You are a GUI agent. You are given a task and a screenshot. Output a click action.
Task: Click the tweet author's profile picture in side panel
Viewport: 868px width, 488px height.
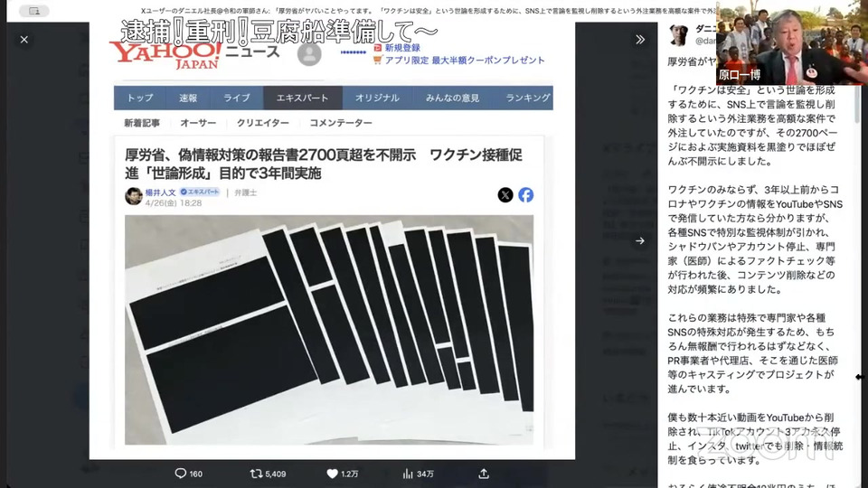click(679, 34)
